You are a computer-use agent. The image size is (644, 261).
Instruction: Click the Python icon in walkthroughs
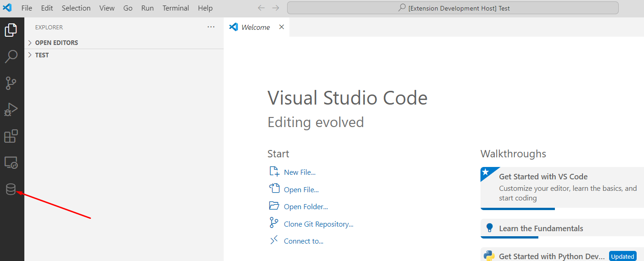490,256
